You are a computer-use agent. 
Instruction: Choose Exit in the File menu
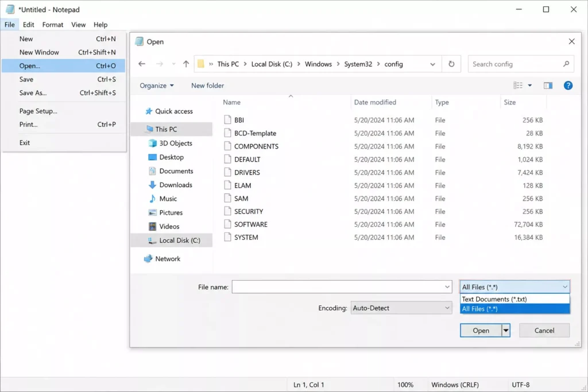[x=63, y=142]
